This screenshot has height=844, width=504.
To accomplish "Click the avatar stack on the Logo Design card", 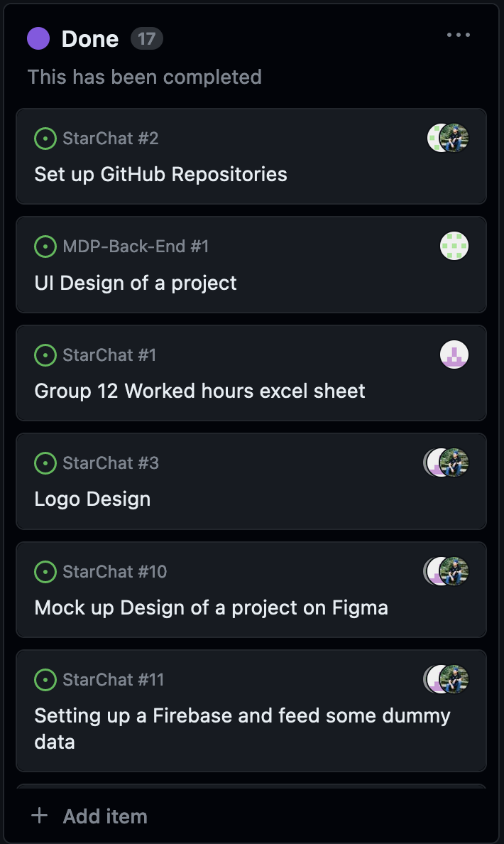I will pyautogui.click(x=446, y=462).
